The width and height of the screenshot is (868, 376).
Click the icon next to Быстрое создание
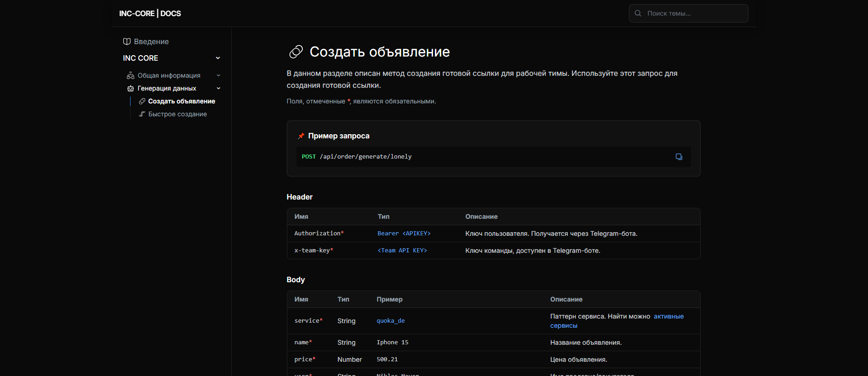(x=142, y=114)
